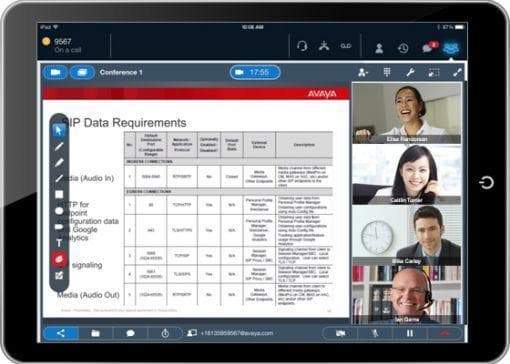
Task: Open the merge calls conference icon
Action: pos(324,46)
